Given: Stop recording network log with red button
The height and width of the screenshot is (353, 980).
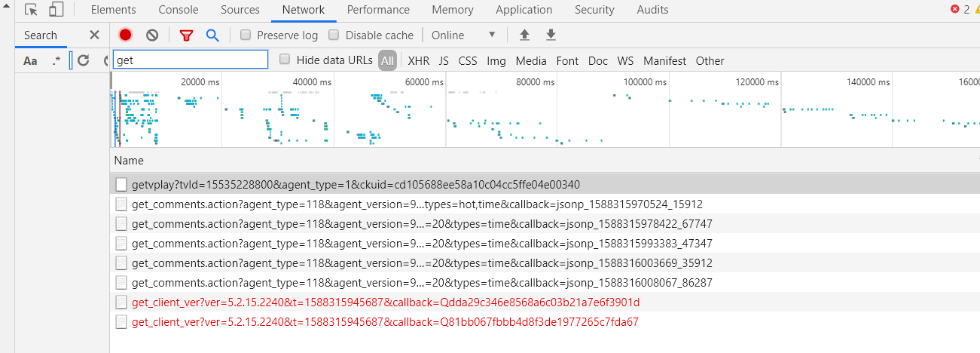Looking at the screenshot, I should pos(125,35).
